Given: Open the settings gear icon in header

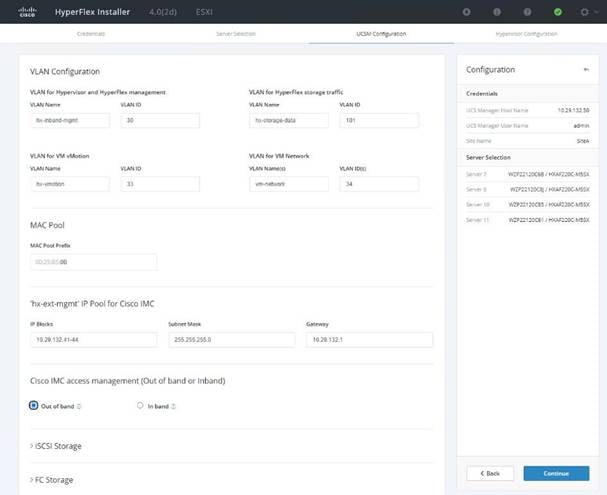Looking at the screenshot, I should pyautogui.click(x=584, y=12).
